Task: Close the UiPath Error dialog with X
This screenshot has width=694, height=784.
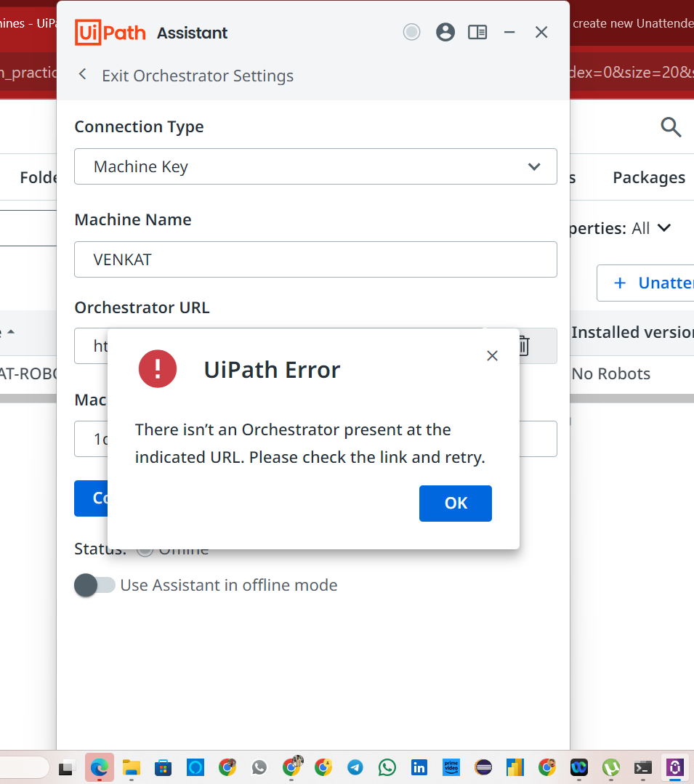Action: pos(492,355)
